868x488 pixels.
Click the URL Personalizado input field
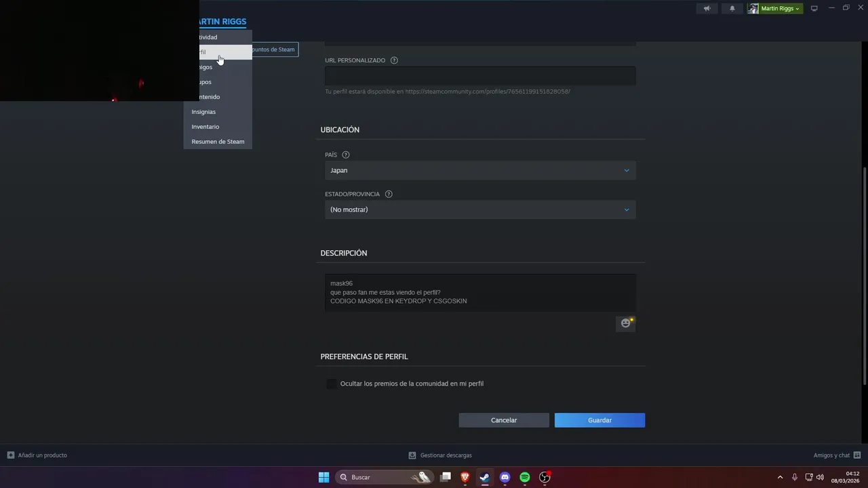coord(480,76)
